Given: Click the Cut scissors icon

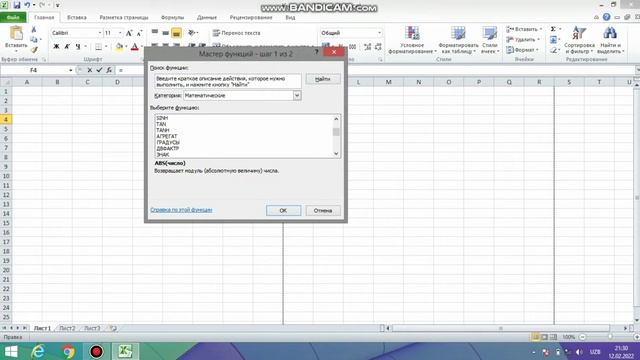Looking at the screenshot, I should (34, 30).
